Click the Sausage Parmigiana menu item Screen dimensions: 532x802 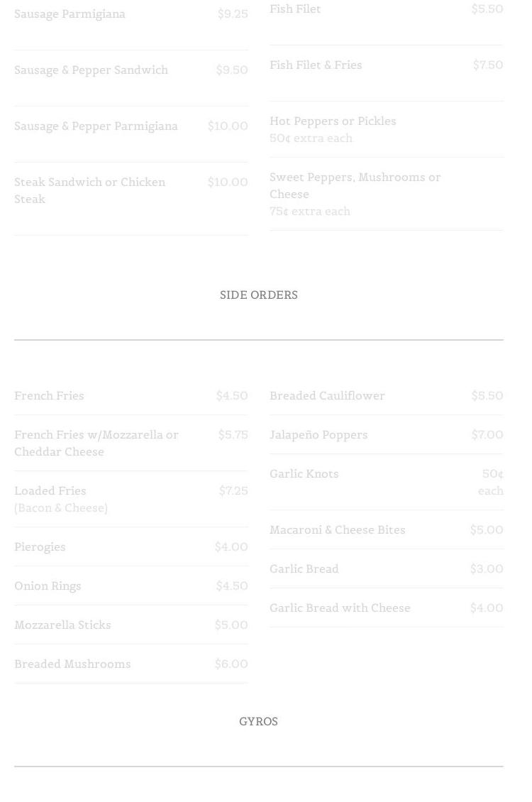70,14
